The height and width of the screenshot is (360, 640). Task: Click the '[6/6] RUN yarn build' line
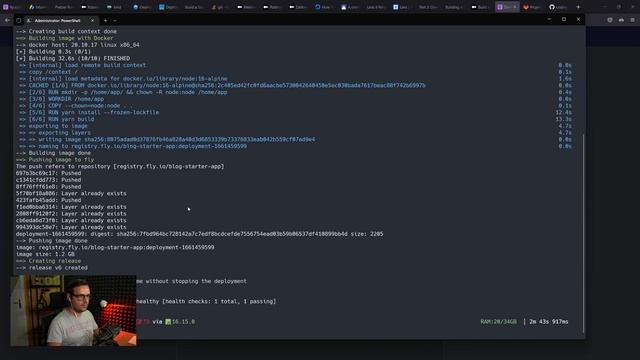57,119
